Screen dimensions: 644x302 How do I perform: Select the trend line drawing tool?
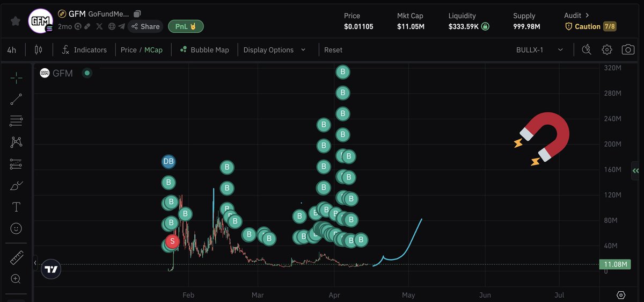pos(16,99)
